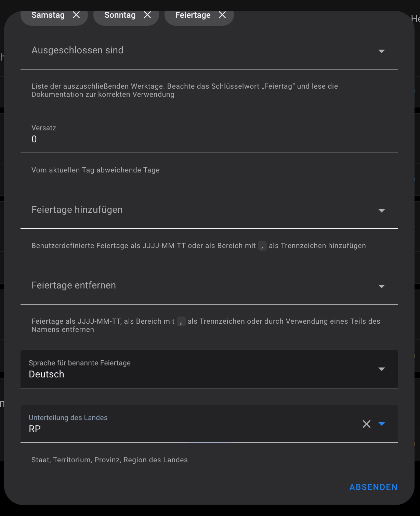The image size is (420, 516).
Task: Clear the Unterteilung des Landes field with X
Action: (366, 424)
